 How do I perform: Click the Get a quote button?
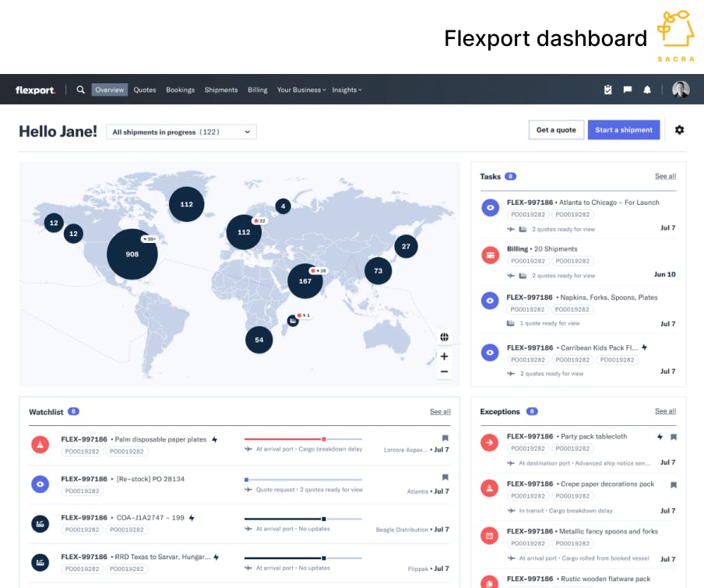pyautogui.click(x=556, y=130)
